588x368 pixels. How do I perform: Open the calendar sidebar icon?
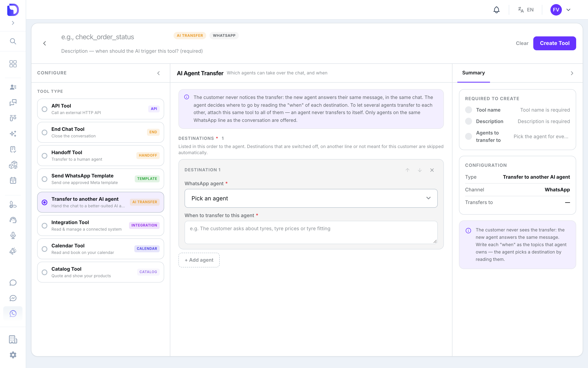click(13, 181)
